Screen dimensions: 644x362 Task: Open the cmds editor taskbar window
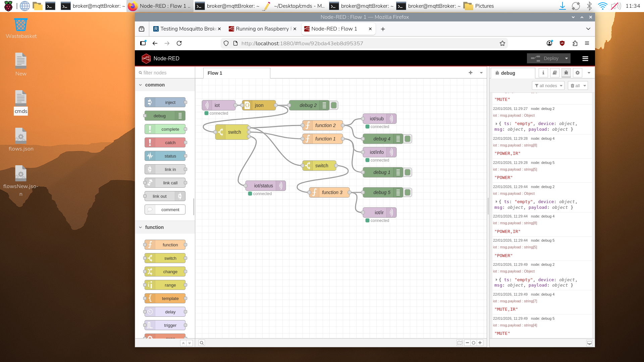pos(294,6)
